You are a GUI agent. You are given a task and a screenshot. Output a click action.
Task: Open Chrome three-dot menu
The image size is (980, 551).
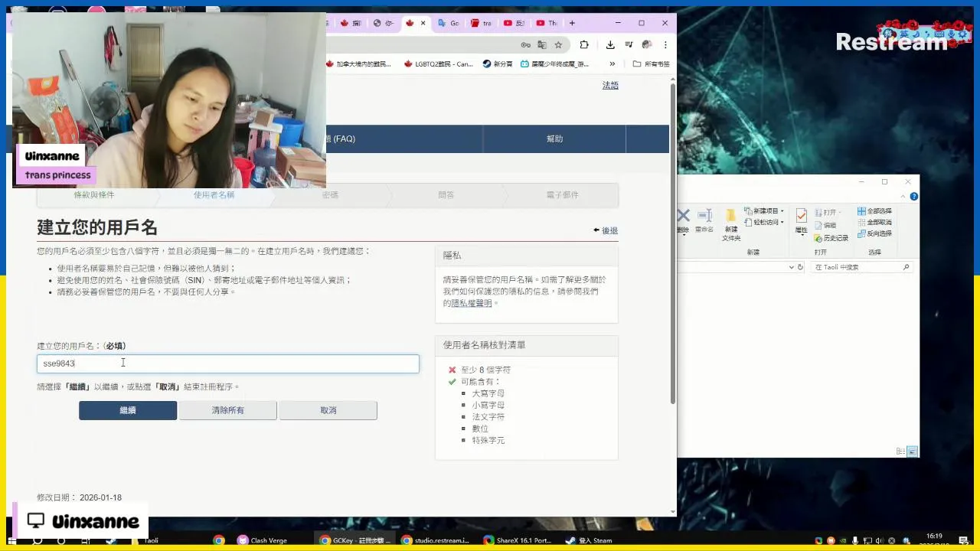tap(665, 45)
